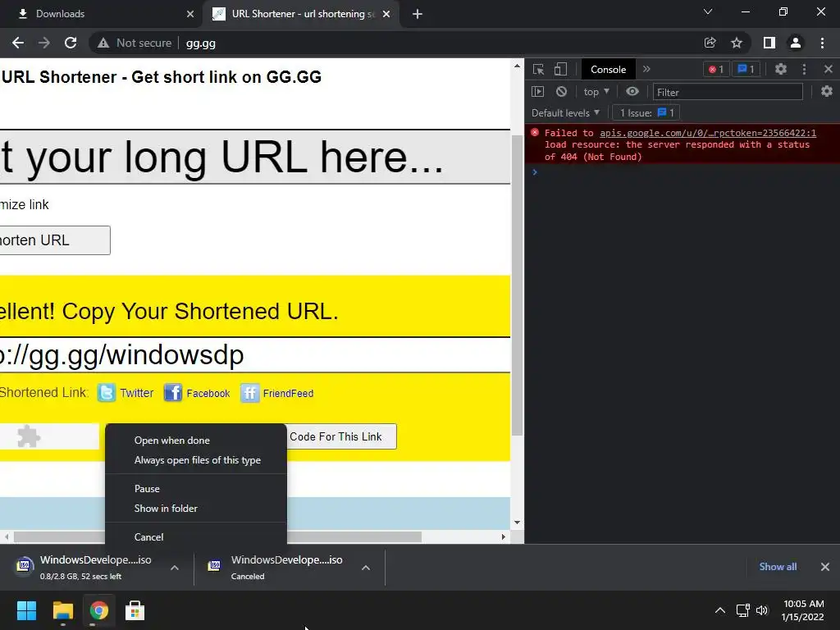This screenshot has width=840, height=630.
Task: Close the URL Shortener browser tab
Action: [386, 14]
